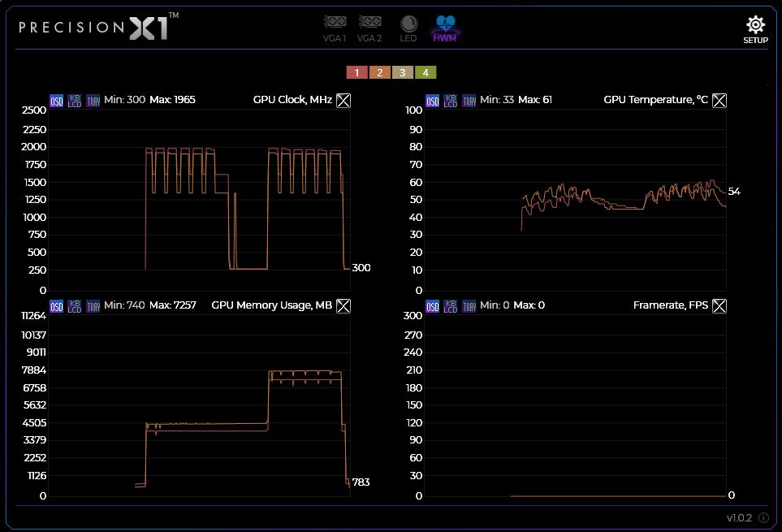Close the GPU Memory Usage graph

tap(343, 306)
